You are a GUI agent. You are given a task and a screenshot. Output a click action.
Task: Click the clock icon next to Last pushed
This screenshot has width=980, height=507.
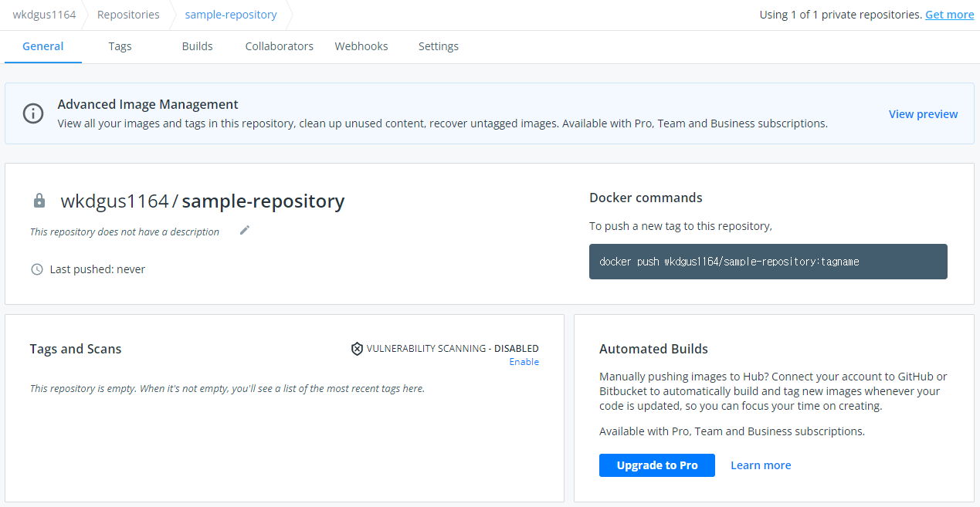[x=36, y=269]
